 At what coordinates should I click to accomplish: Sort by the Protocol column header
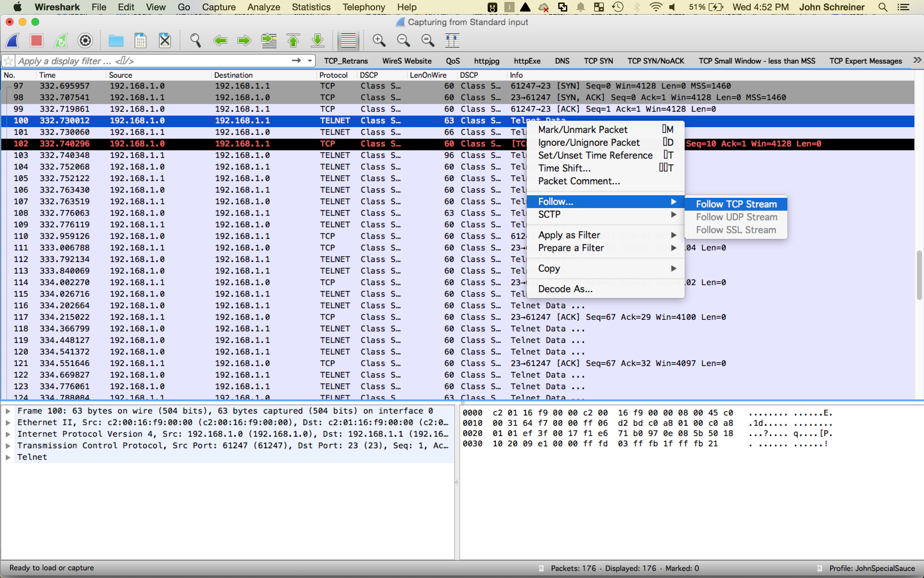[337, 75]
